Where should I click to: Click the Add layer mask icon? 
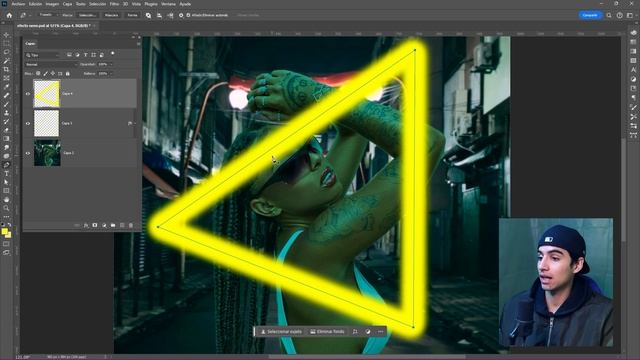[95, 225]
